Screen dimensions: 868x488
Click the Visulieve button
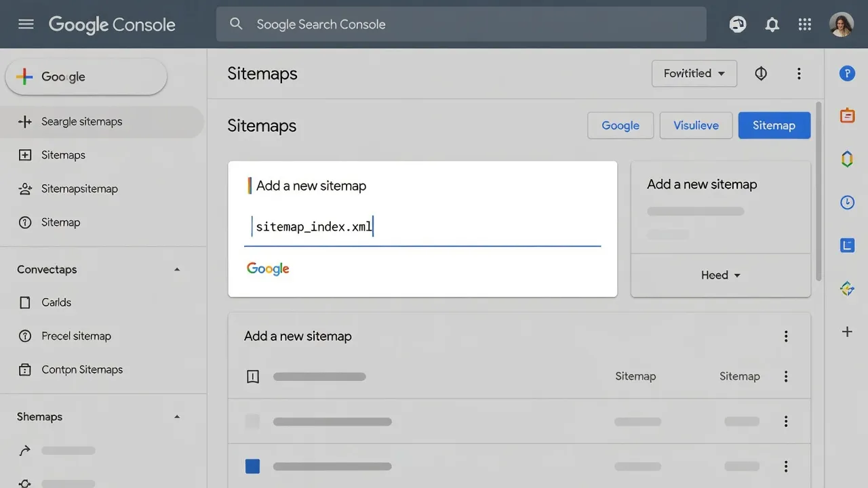696,125
